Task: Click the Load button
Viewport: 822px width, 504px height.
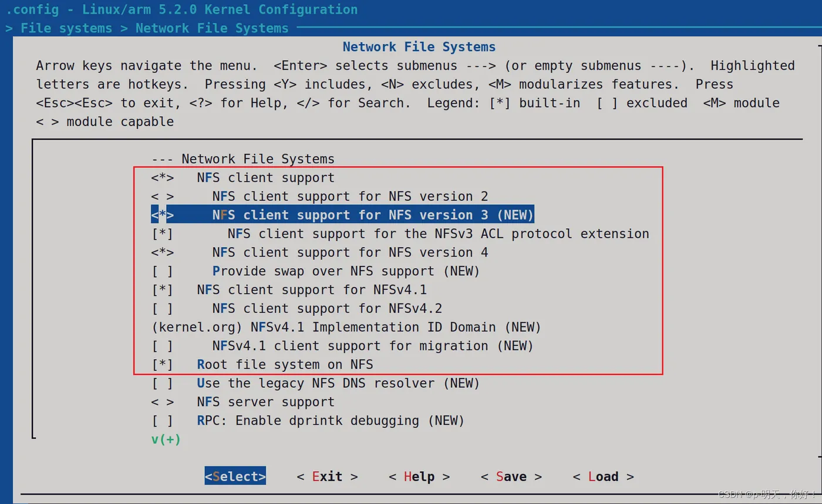Action: [603, 476]
